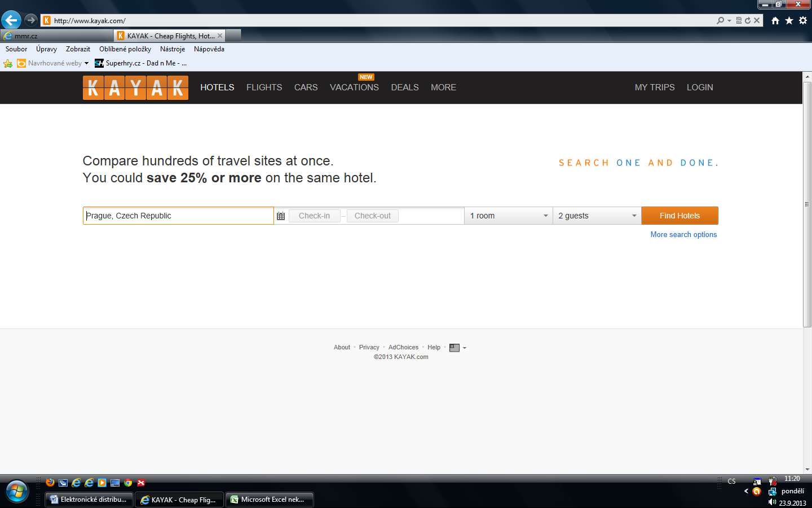812x508 pixels.
Task: Expand the 2 guests dropdown
Action: 597,216
